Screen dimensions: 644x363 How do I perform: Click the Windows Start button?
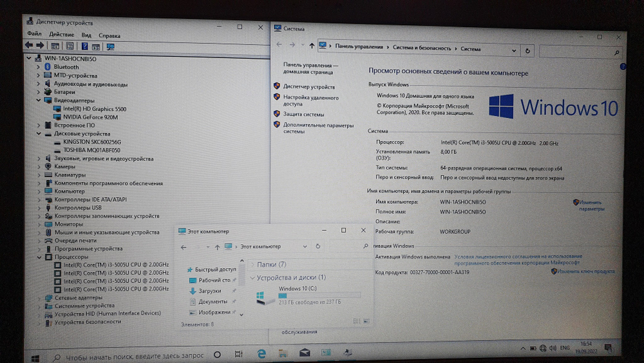35,358
